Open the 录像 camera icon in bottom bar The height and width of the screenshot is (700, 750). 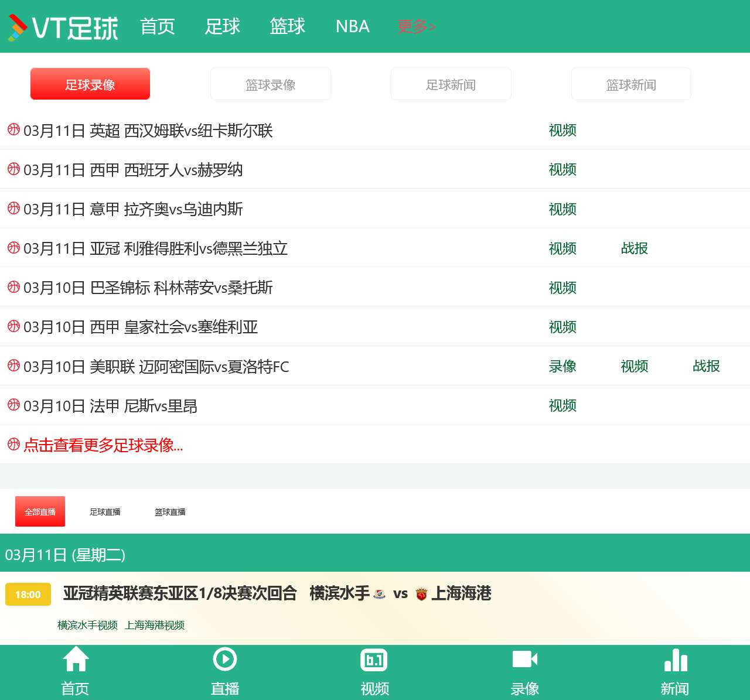click(x=525, y=660)
